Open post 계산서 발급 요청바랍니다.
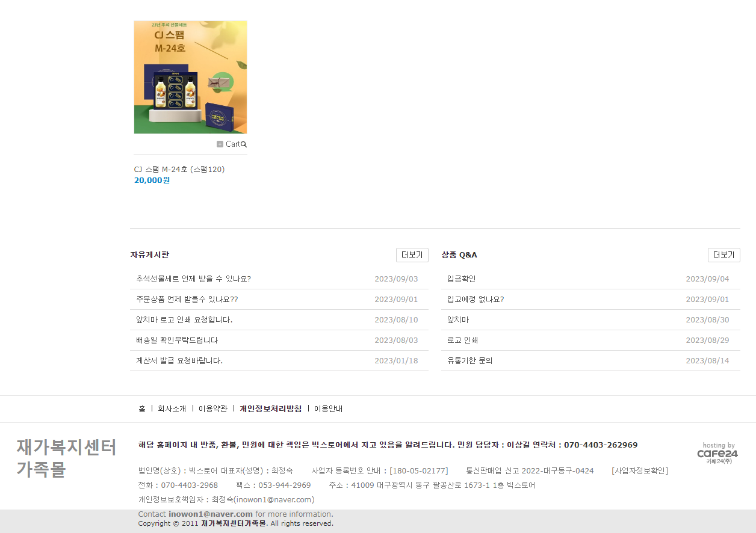This screenshot has height=533, width=756. click(x=179, y=361)
